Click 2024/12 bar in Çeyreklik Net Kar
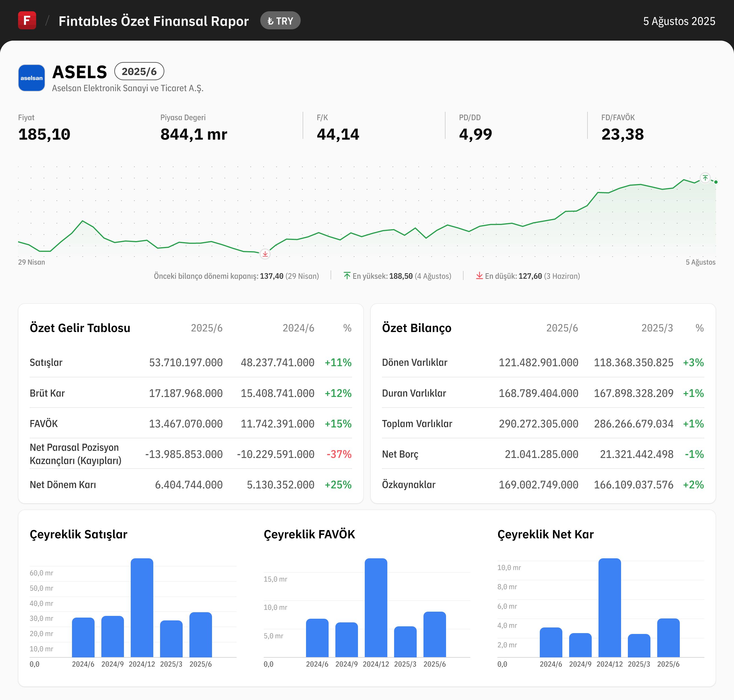 click(610, 607)
